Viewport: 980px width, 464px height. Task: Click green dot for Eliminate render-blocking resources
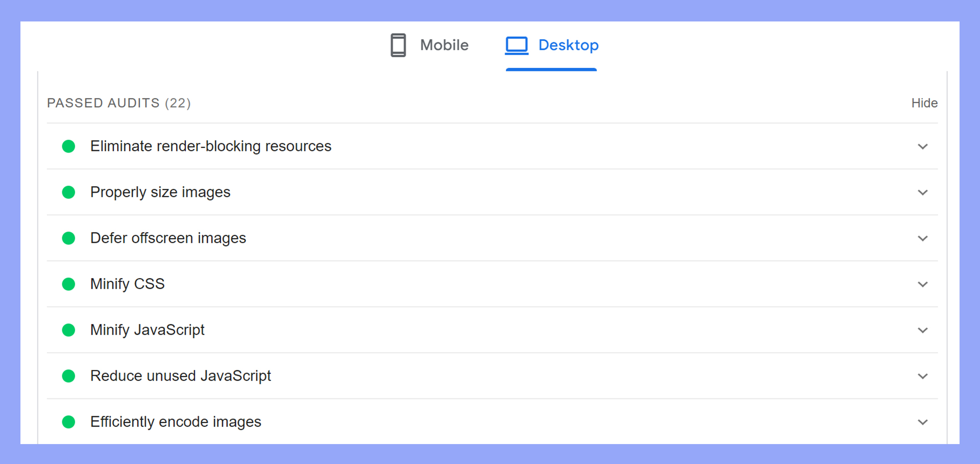68,146
